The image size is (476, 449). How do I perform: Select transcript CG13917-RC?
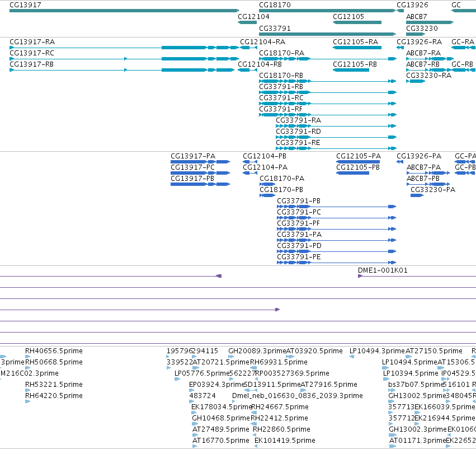pos(125,59)
